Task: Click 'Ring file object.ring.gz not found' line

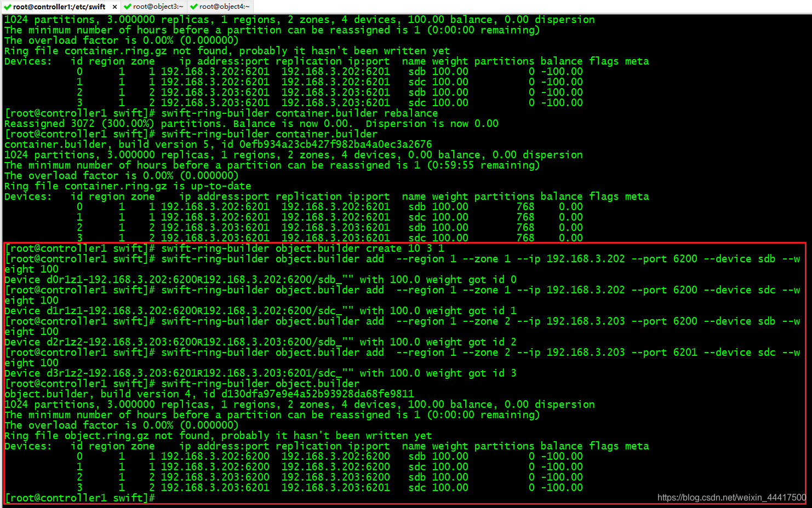Action: point(218,436)
